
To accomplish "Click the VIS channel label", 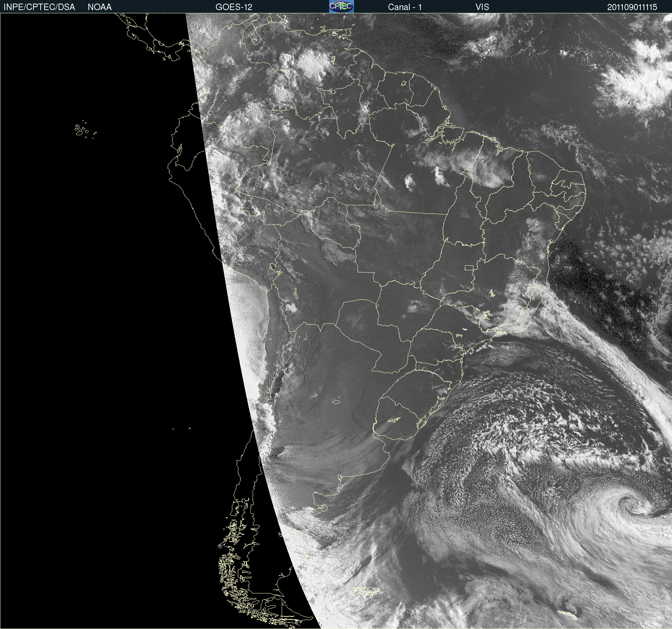I will (x=482, y=7).
